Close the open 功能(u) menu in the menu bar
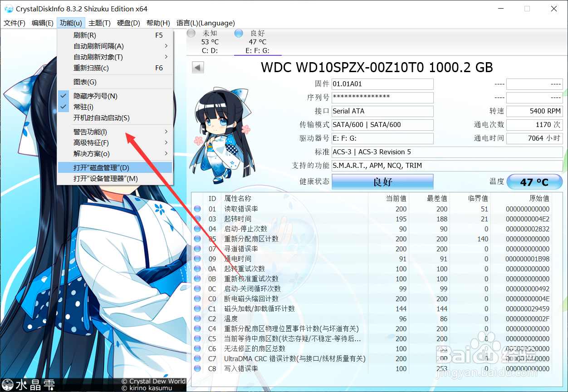Viewport: 568px width, 392px height. (71, 23)
